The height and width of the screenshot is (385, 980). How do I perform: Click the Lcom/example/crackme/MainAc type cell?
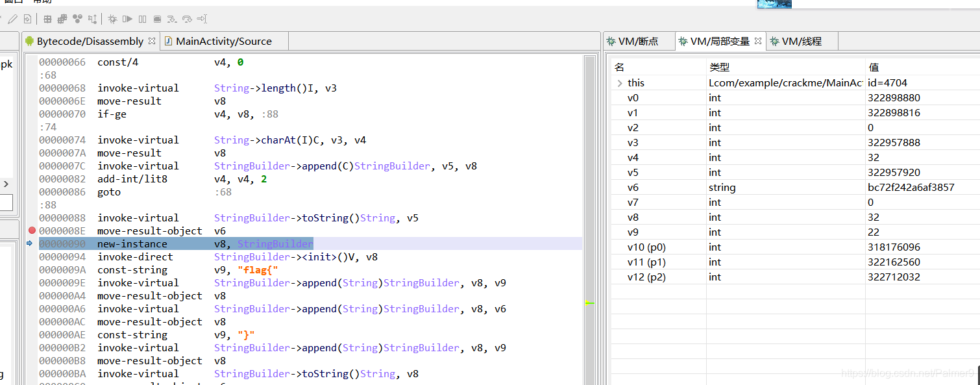tap(785, 83)
